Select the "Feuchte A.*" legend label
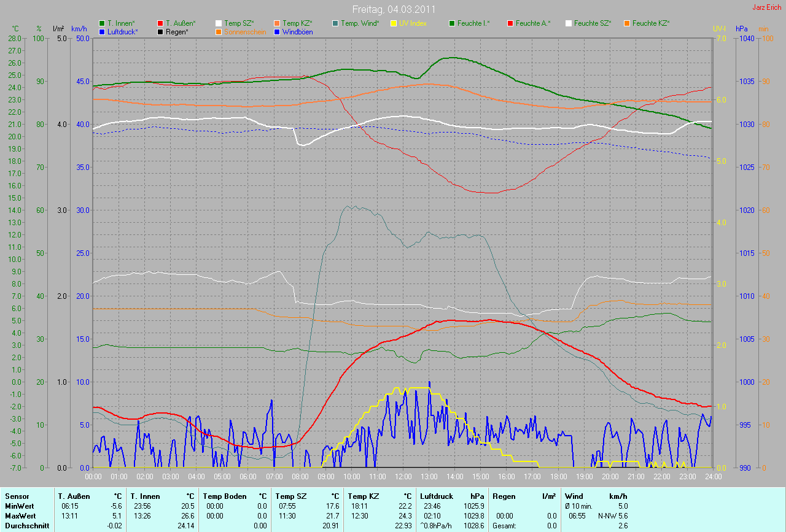 point(533,23)
